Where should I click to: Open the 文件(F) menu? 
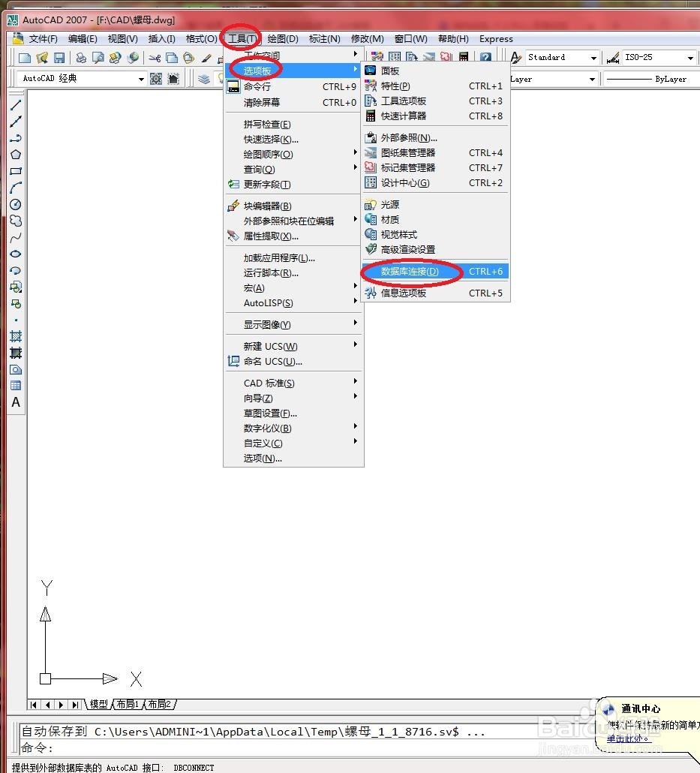tap(43, 39)
